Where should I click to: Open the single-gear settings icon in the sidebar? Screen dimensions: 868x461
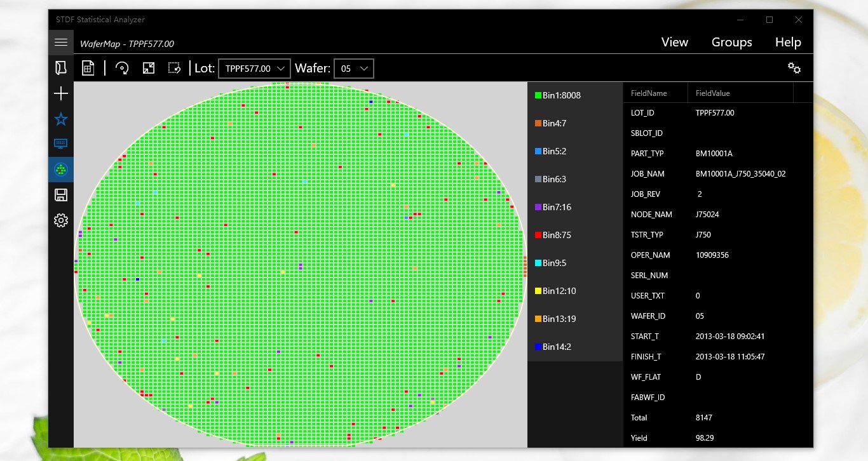[x=61, y=220]
